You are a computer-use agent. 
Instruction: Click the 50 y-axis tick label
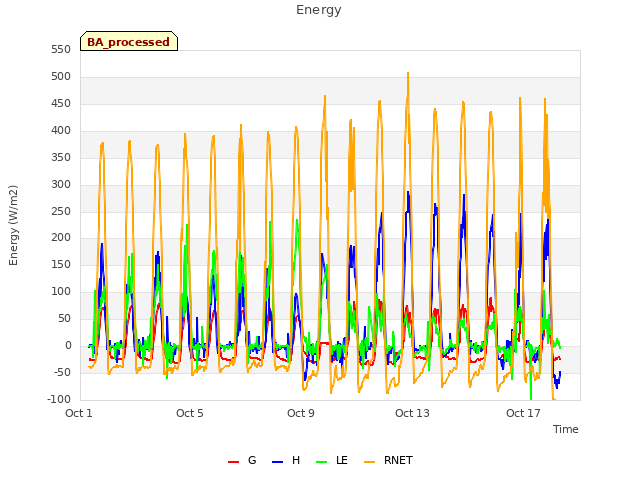(x=64, y=318)
